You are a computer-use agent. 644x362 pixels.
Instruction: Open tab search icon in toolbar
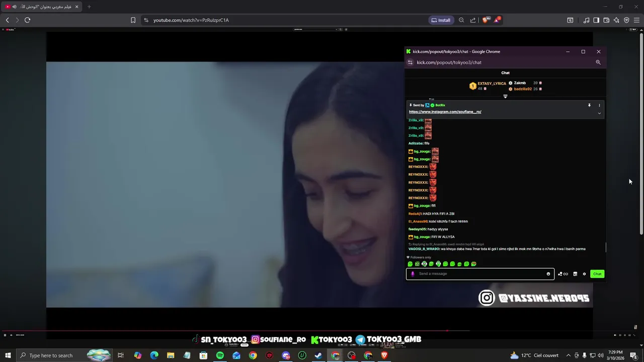click(570, 20)
